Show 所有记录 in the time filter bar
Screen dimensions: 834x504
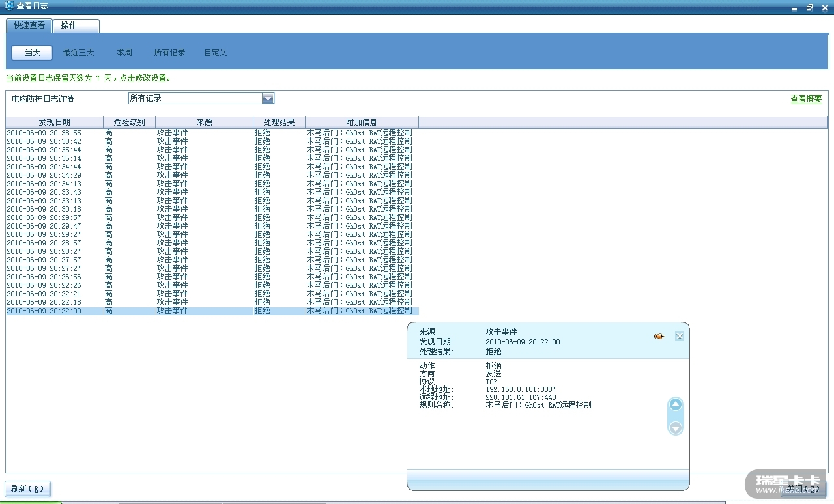coord(169,53)
